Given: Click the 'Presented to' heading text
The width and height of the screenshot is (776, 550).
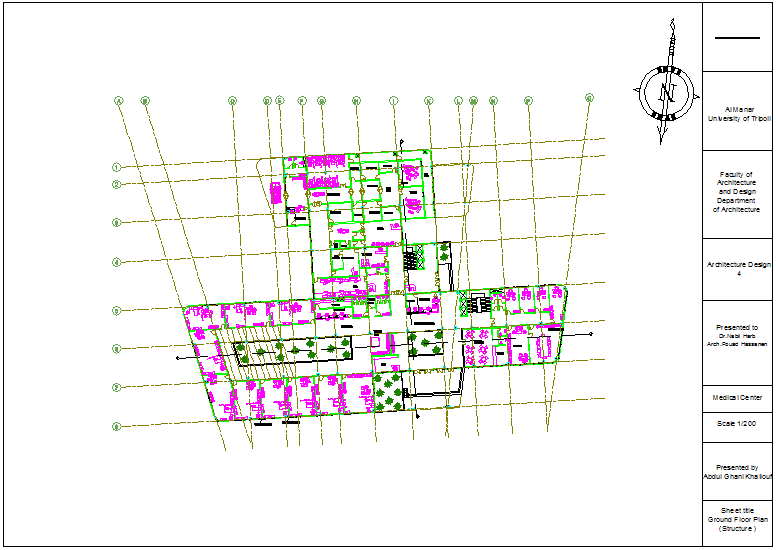Looking at the screenshot, I should point(737,328).
